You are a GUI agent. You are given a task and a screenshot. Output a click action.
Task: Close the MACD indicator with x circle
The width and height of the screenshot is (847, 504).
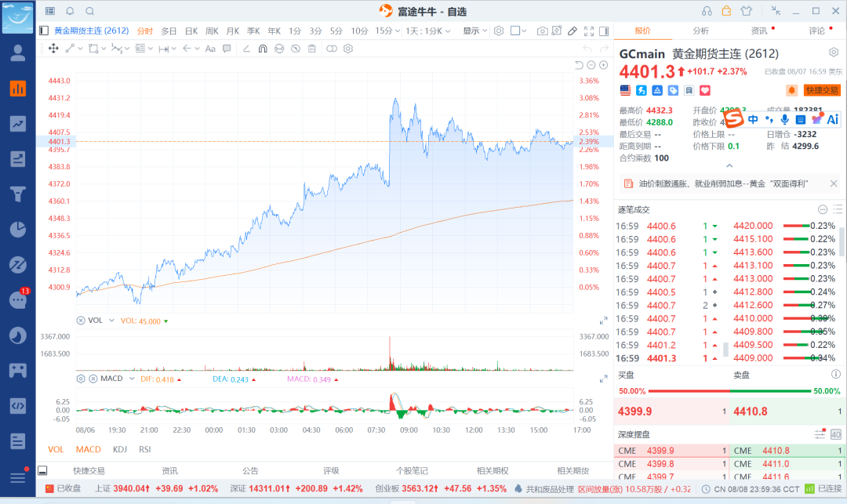(x=93, y=379)
